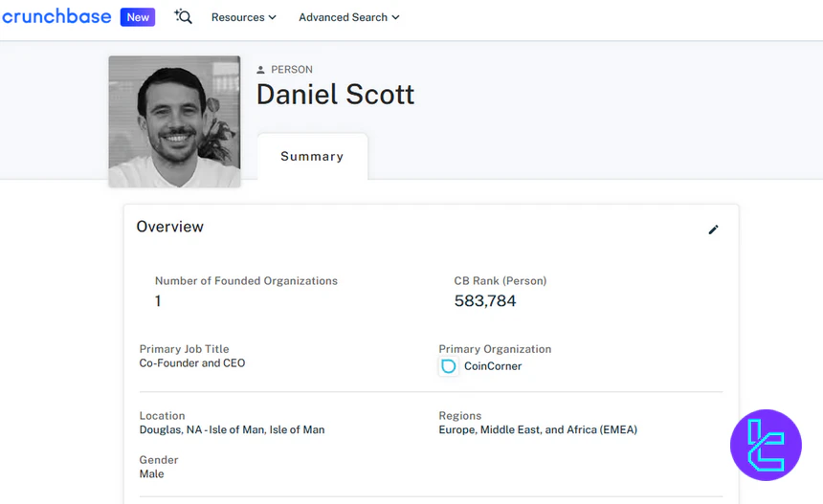The width and height of the screenshot is (823, 504).
Task: Click the person icon beside PERSON label
Action: coord(260,70)
